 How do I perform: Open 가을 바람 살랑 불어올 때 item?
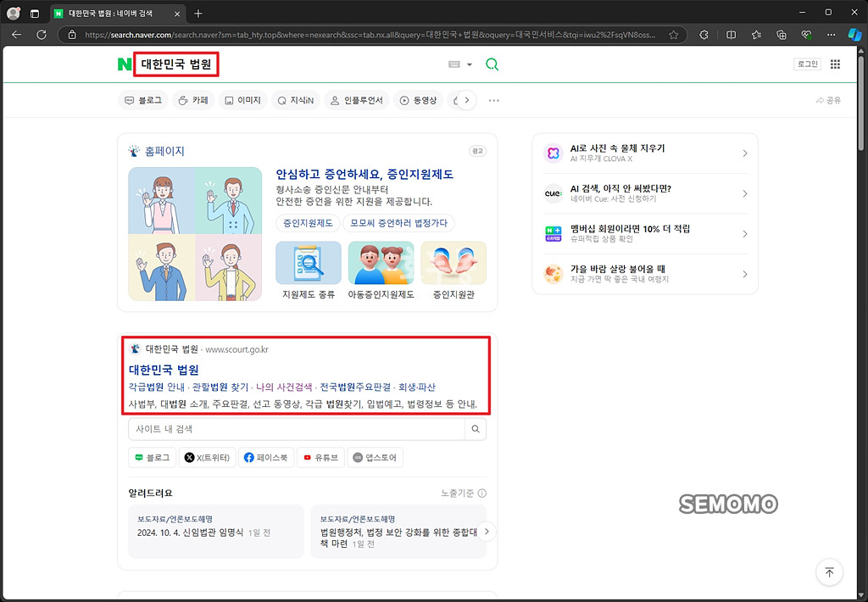tap(645, 274)
